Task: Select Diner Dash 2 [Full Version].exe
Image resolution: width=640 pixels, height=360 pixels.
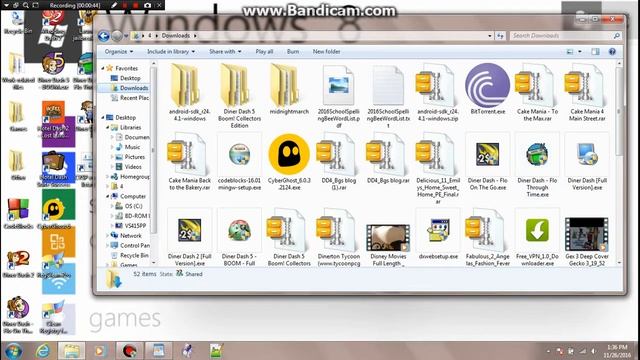Action: click(x=189, y=237)
